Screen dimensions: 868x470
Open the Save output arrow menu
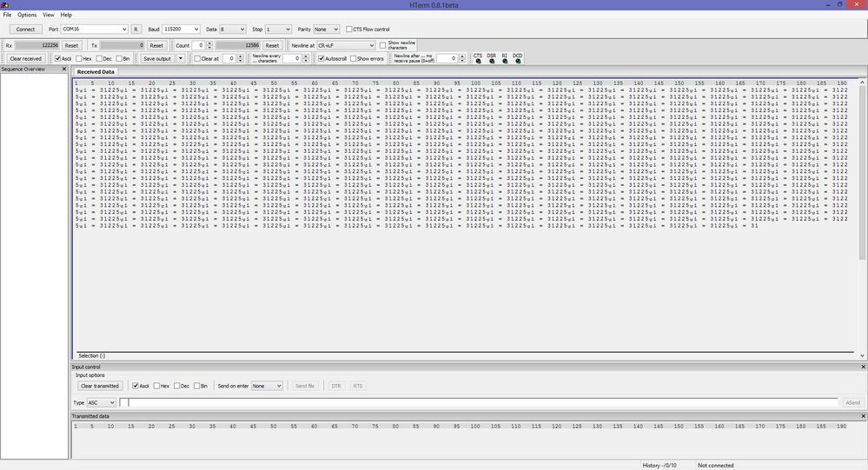coord(181,59)
